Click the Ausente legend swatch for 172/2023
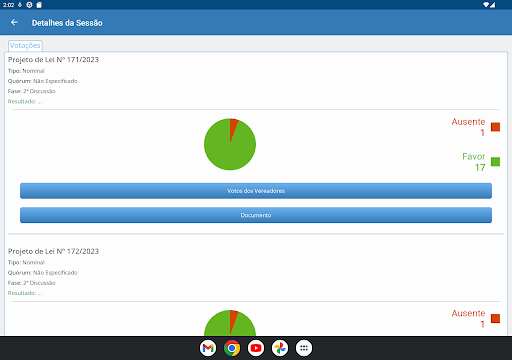Image resolution: width=512 pixels, height=360 pixels. tap(495, 318)
